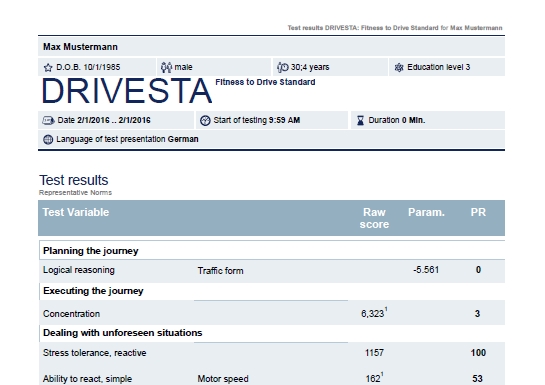The image size is (545, 385).
Task: Click the Education level gear icon
Action: pyautogui.click(x=399, y=67)
